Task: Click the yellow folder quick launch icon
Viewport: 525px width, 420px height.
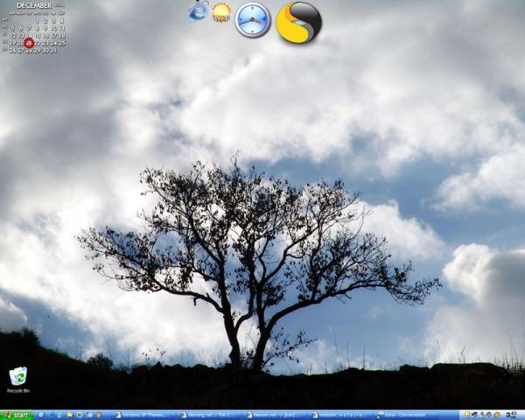Action: tap(70, 416)
